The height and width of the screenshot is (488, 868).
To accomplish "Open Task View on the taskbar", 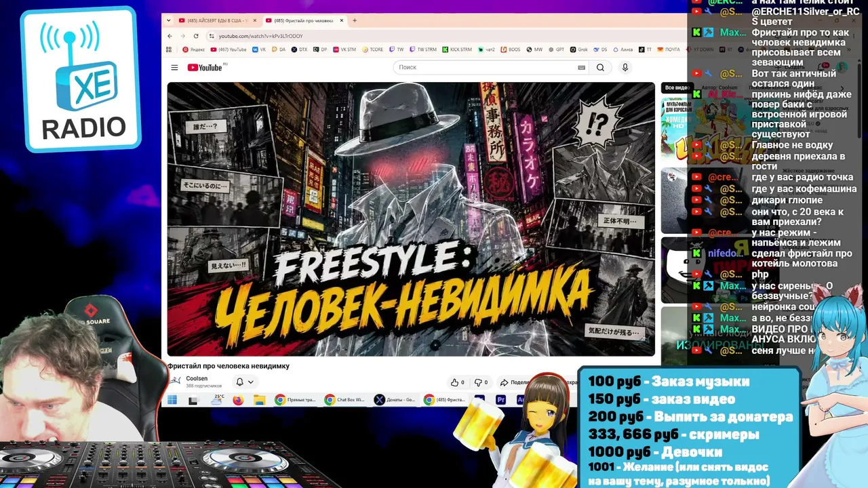I will pyautogui.click(x=193, y=400).
